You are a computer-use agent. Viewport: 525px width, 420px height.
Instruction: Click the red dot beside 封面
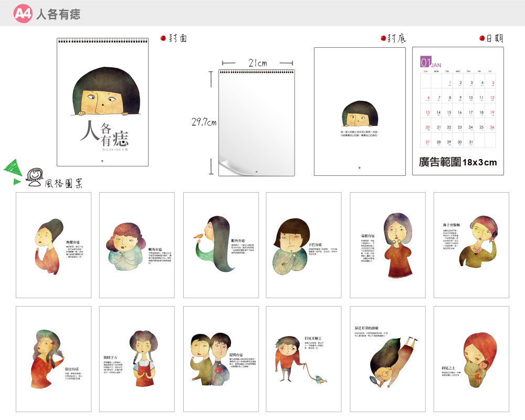(x=163, y=38)
